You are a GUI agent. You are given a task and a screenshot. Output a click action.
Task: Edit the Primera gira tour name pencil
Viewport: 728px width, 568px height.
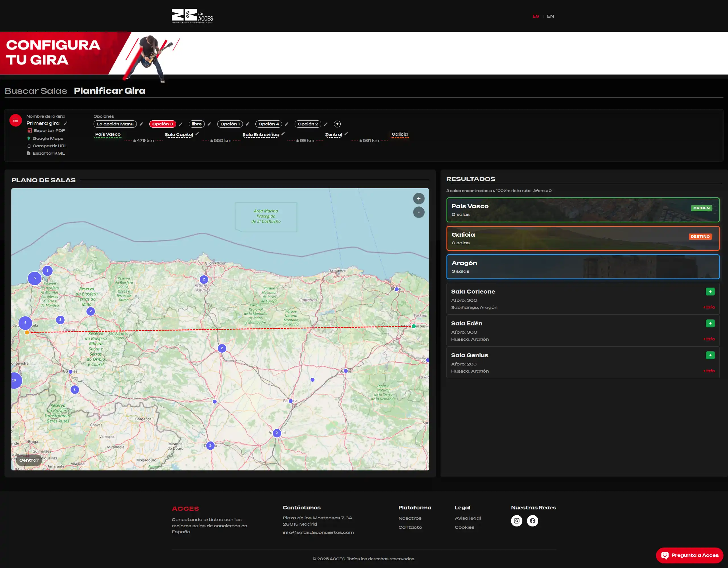66,123
